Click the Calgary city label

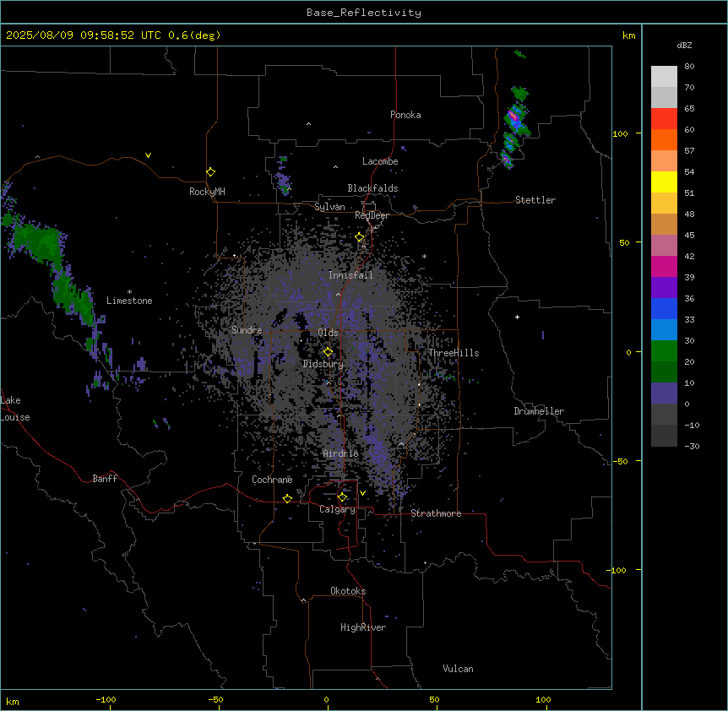pyautogui.click(x=337, y=509)
